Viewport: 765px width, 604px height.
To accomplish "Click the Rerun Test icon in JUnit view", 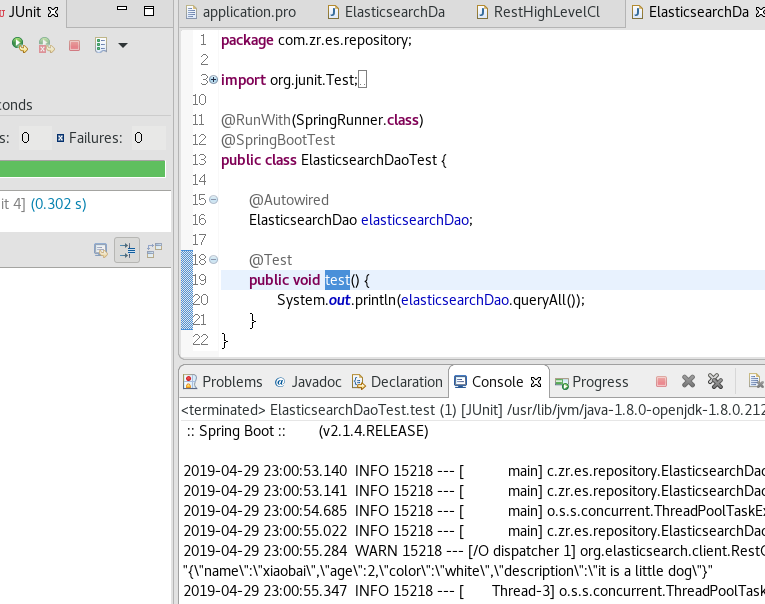I will click(20, 45).
